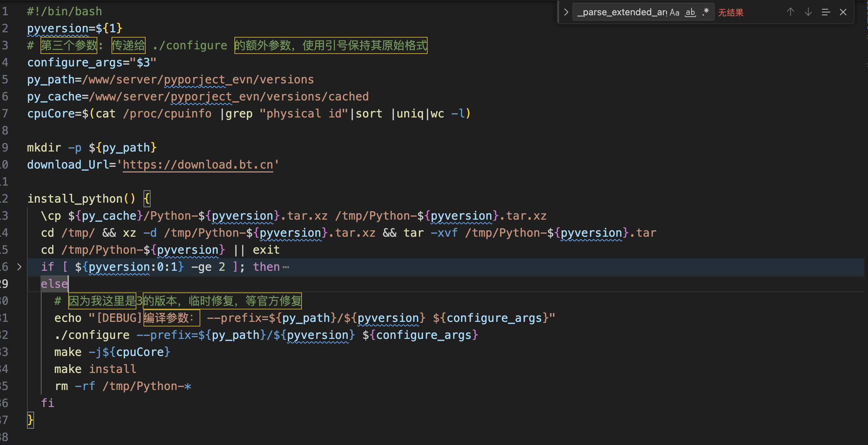Image resolution: width=868 pixels, height=445 pixels.
Task: Toggle Match Case in find widget
Action: pos(674,12)
